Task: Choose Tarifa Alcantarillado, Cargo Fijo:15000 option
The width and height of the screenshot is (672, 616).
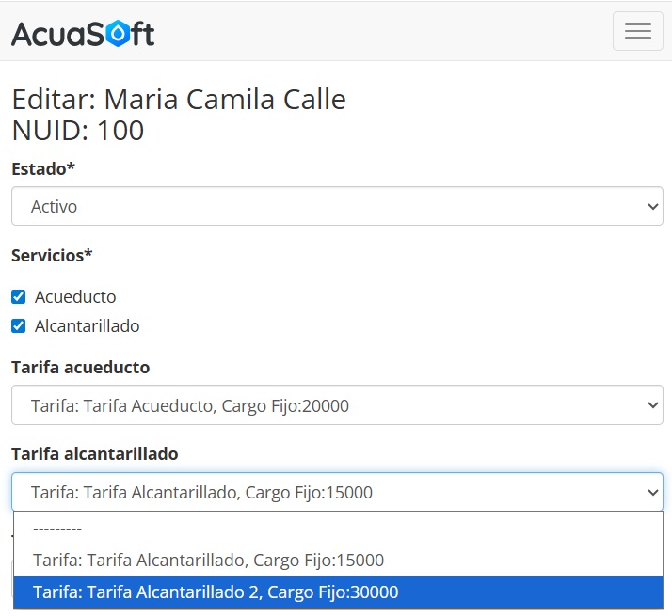Action: 208,561
